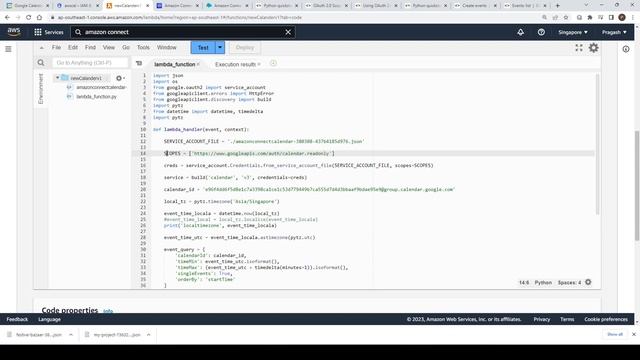Screen dimensions: 640x360
Task: Open the status bar settings gear
Action: (x=588, y=282)
